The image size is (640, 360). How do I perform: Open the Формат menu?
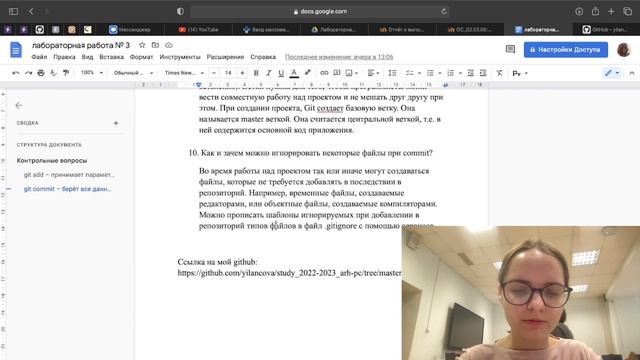tap(141, 57)
